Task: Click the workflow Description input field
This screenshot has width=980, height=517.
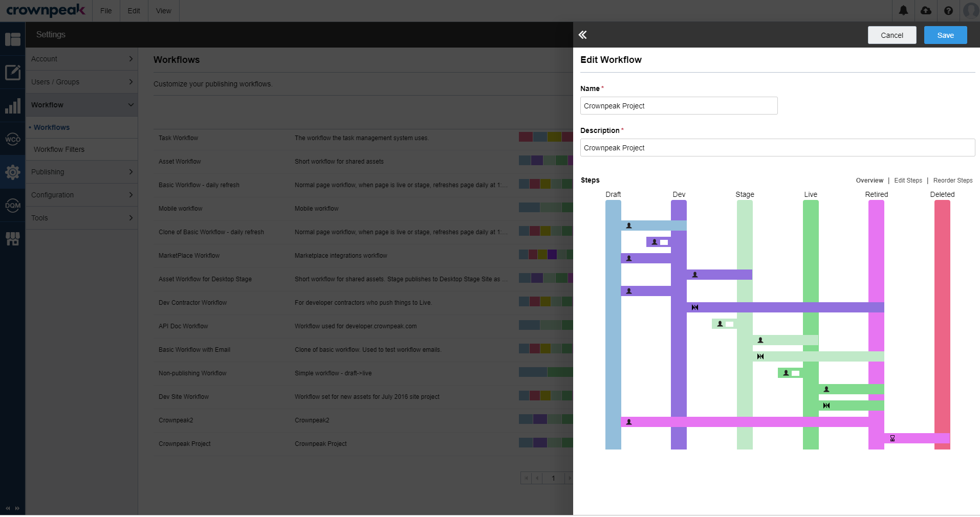Action: [x=777, y=148]
